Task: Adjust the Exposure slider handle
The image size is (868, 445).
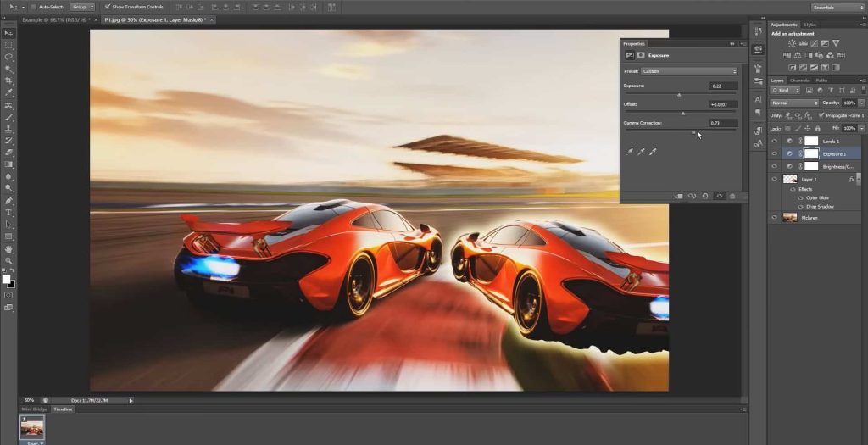Action: [x=679, y=95]
